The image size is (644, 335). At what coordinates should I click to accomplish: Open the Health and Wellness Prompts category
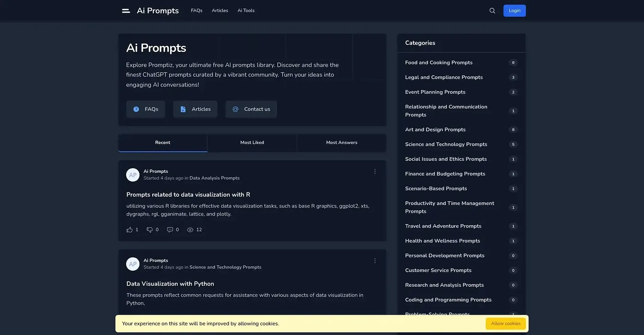coord(443,241)
